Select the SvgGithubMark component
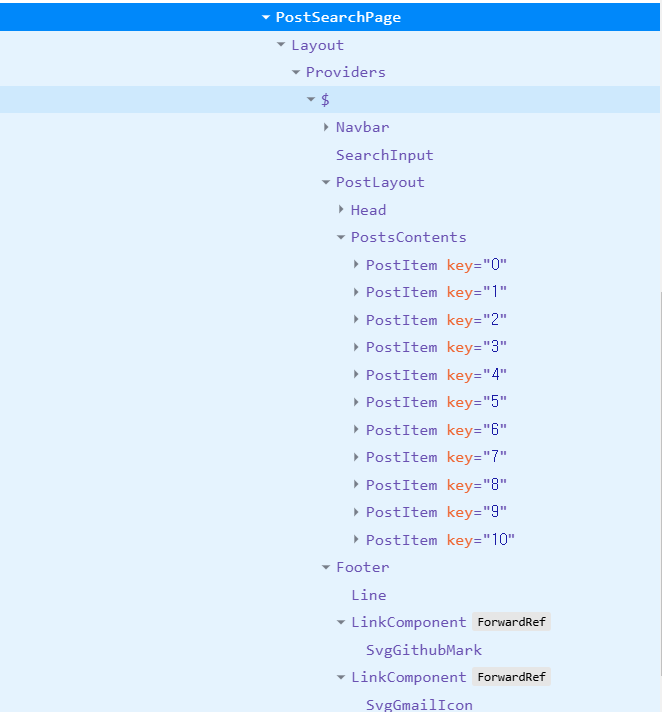Viewport: 662px width, 712px height. [424, 650]
